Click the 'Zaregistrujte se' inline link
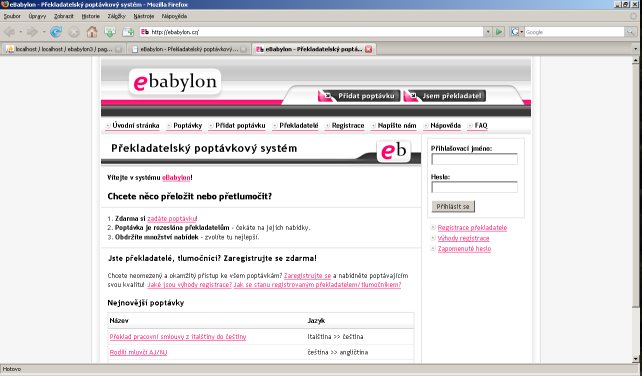The height and width of the screenshot is (376, 642). click(307, 276)
